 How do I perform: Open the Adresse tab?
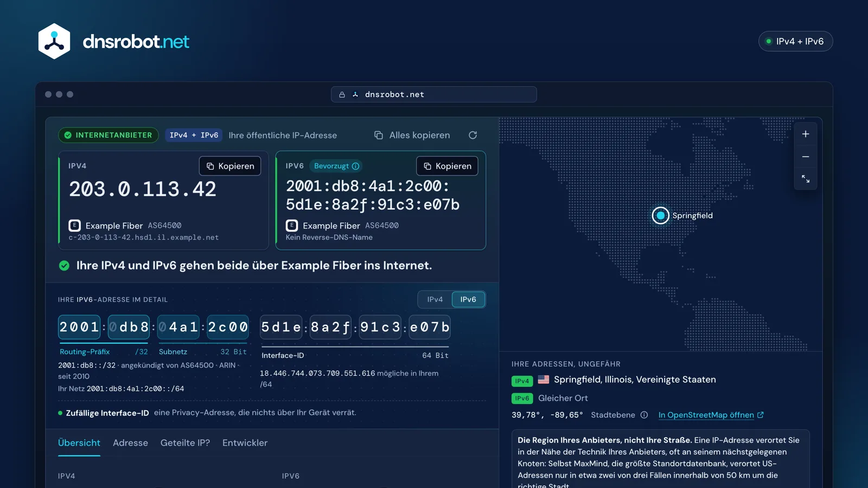click(130, 443)
